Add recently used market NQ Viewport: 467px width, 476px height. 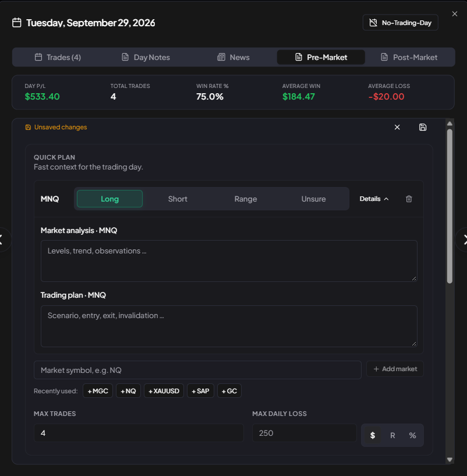coord(128,391)
